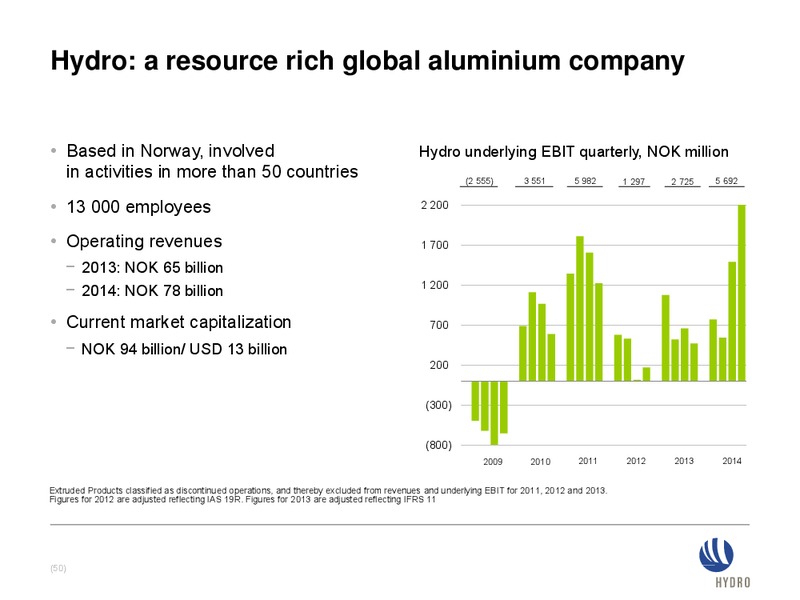This screenshot has width=800, height=600.
Task: Click the 'Based in Norway, involved' bullet line
Action: coord(170,151)
